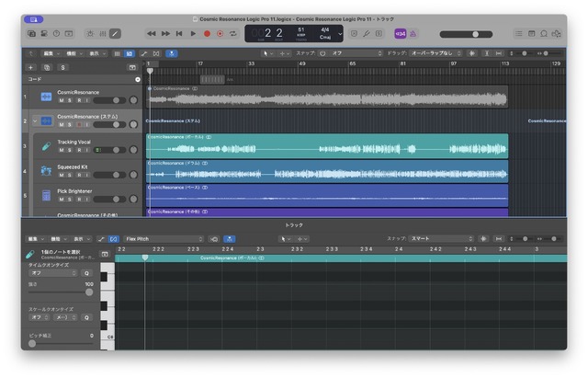Adjust tracks area horizontal zoom slider
Screen dimensions: 588x378
[x=551, y=53]
